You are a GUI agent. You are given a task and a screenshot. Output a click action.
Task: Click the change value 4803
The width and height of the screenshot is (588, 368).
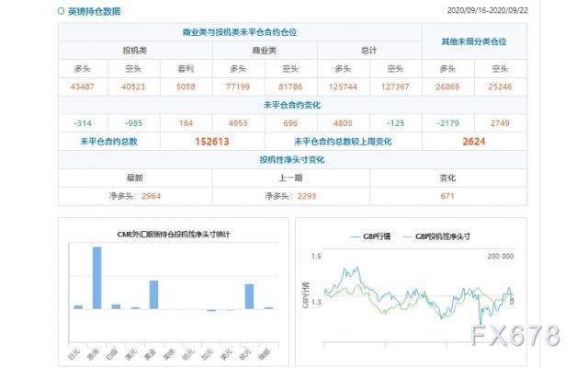343,123
